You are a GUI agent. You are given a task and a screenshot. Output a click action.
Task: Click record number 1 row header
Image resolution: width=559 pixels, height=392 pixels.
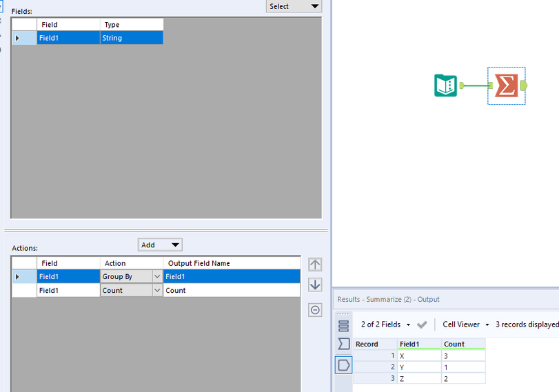coord(375,355)
